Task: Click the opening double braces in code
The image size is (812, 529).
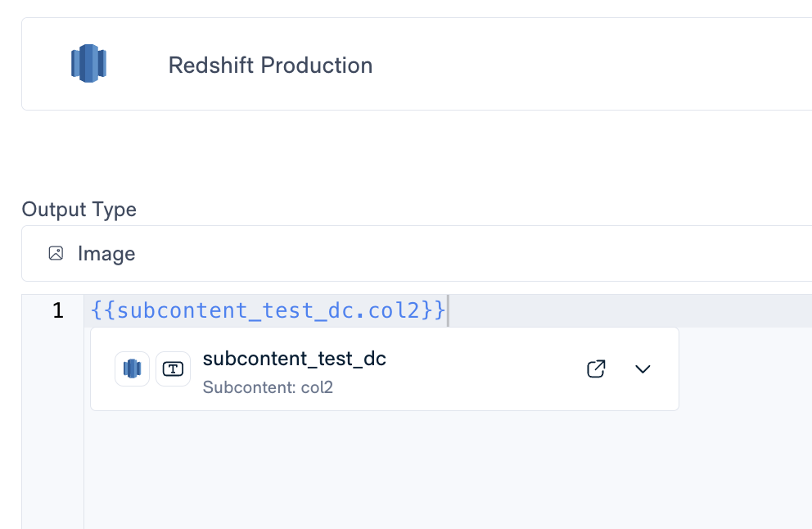Action: 104,311
